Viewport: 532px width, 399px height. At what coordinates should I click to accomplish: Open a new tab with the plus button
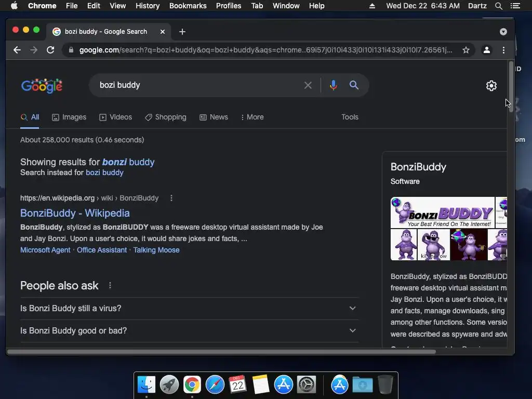click(182, 32)
